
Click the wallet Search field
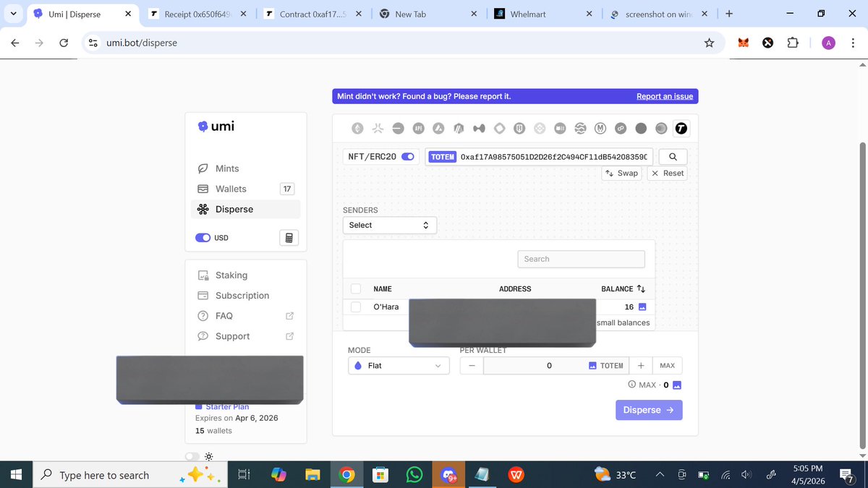[581, 259]
